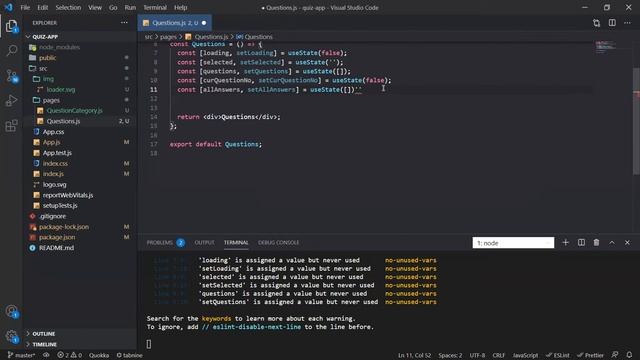
Task: Click the Ln 11, Col 52 status item
Action: click(x=414, y=355)
